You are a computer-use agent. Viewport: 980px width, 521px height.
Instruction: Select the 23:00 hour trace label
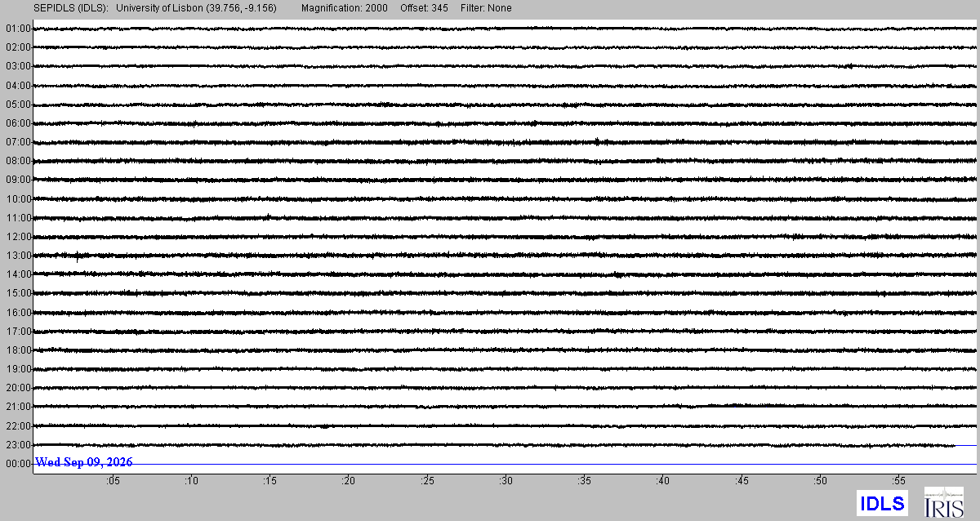tap(17, 445)
